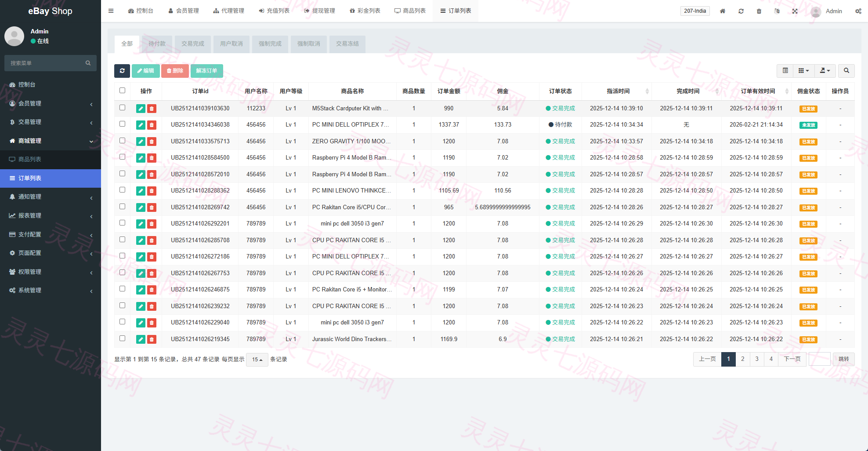Click the 跳转 jump button
The width and height of the screenshot is (868, 451).
coord(844,359)
